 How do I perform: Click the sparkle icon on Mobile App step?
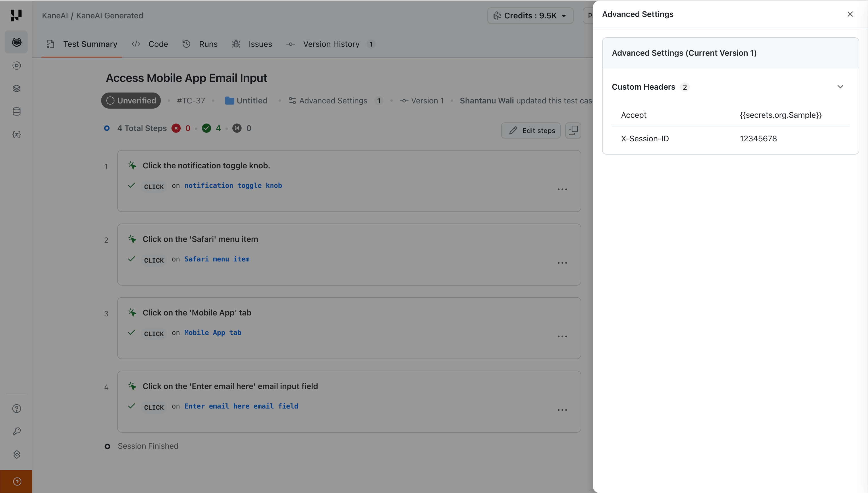[x=132, y=313]
